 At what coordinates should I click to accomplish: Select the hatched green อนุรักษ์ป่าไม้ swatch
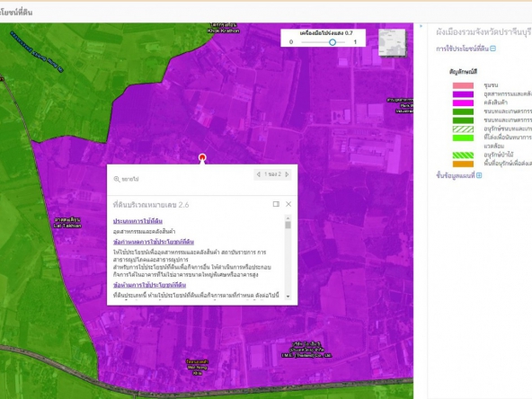(x=463, y=155)
